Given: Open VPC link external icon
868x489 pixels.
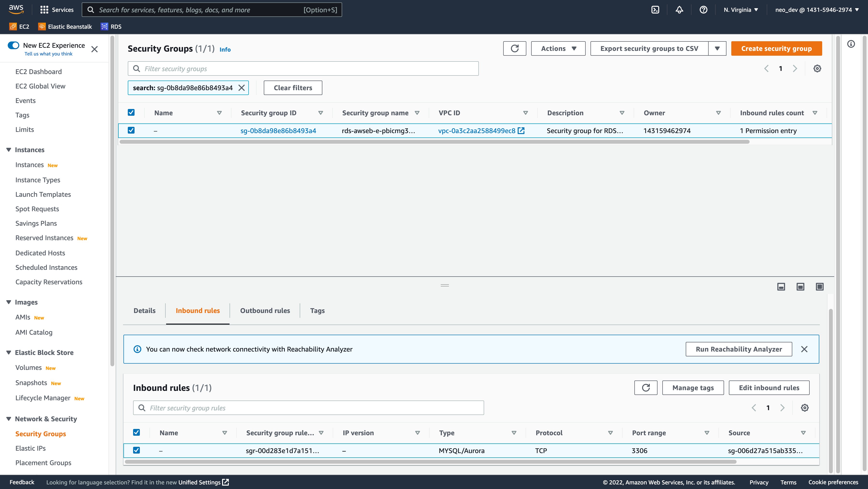Looking at the screenshot, I should click(521, 130).
